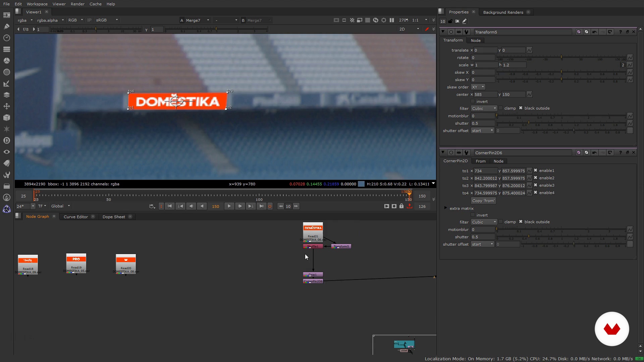Click the play forward button

point(229,206)
